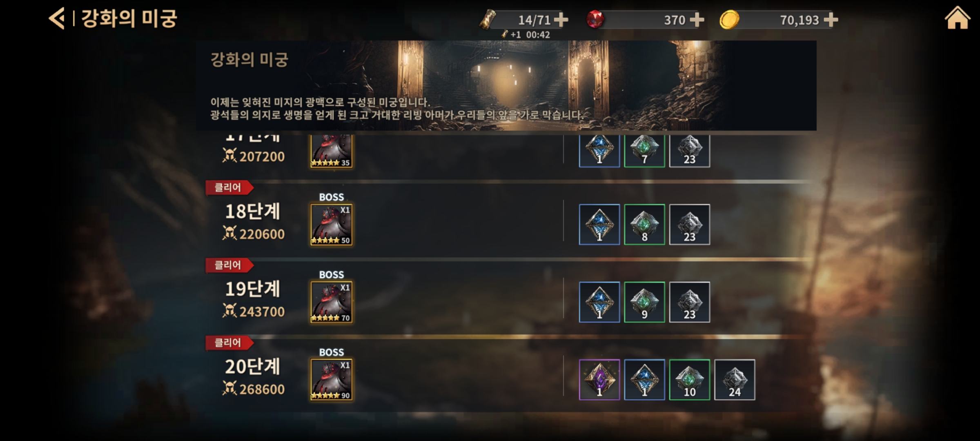Tap the red gem currency icon
Image resolution: width=980 pixels, height=441 pixels.
pos(595,19)
